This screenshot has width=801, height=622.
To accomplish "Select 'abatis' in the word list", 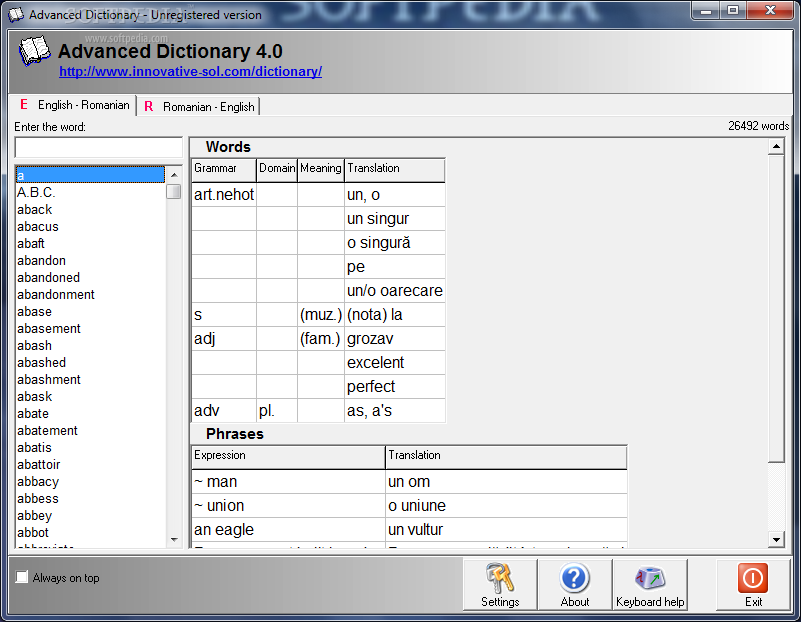I will (90, 448).
